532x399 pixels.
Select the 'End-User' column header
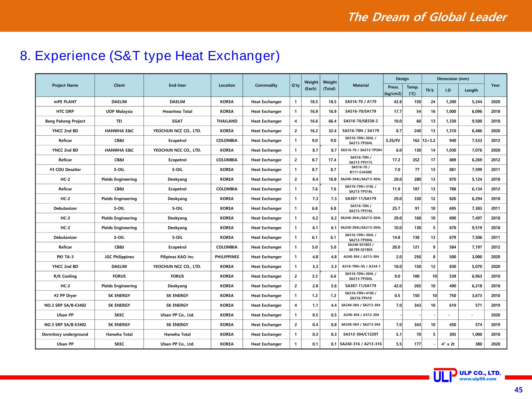pos(177,85)
